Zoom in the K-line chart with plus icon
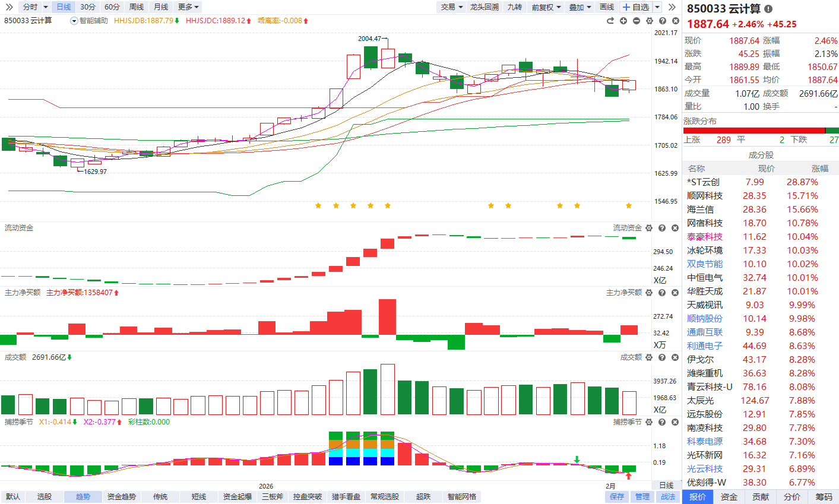 [623, 21]
